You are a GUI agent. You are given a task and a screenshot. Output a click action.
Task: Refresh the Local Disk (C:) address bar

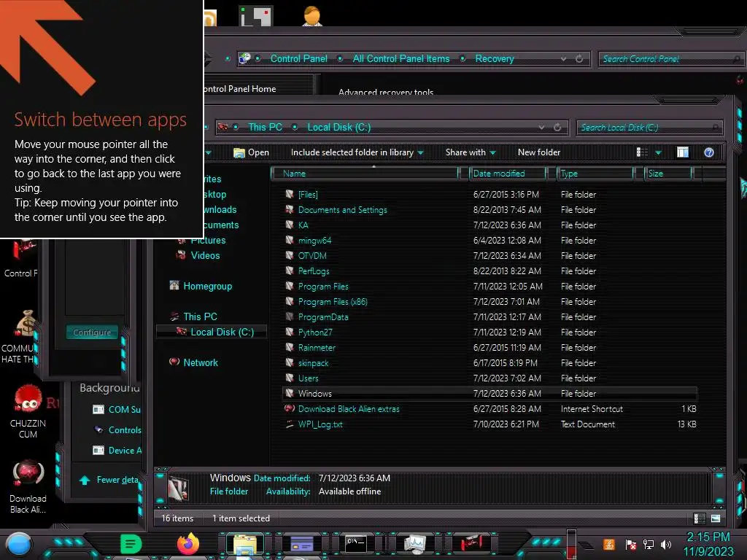click(557, 127)
